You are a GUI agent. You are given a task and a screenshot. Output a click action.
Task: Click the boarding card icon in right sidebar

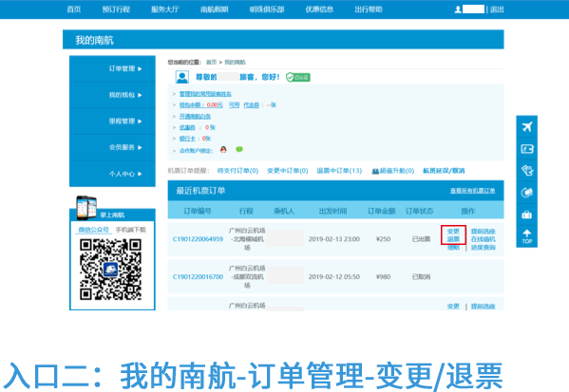(x=527, y=149)
